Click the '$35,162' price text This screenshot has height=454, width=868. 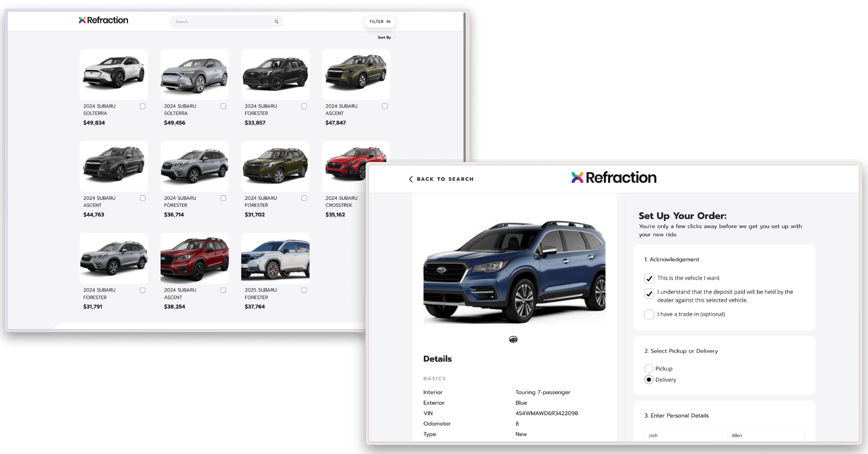pyautogui.click(x=335, y=215)
